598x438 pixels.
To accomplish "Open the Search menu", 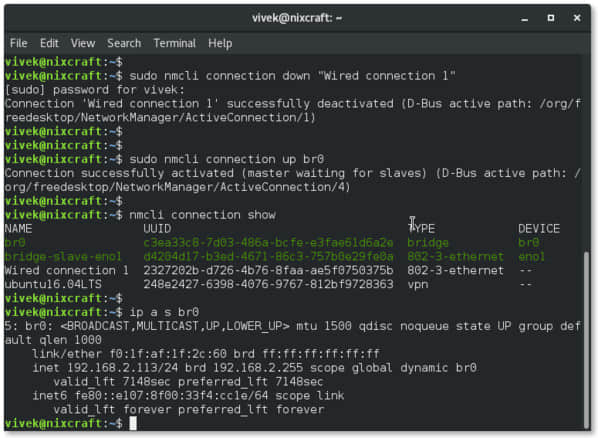I will (124, 43).
